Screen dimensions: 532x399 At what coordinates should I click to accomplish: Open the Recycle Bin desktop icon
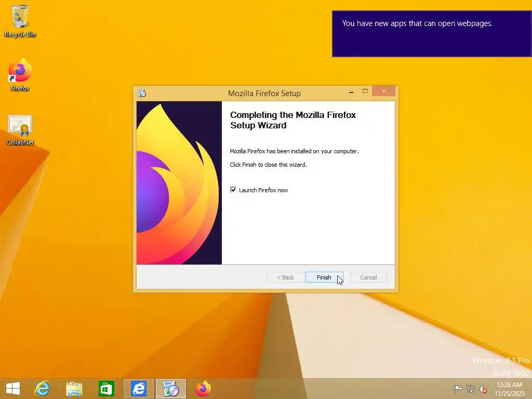(x=20, y=21)
